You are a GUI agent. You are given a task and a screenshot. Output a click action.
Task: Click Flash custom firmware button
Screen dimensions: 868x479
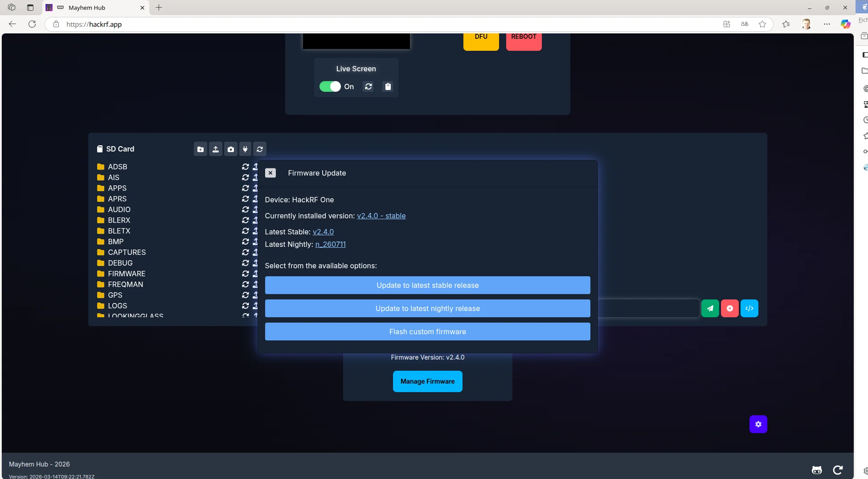pos(427,332)
